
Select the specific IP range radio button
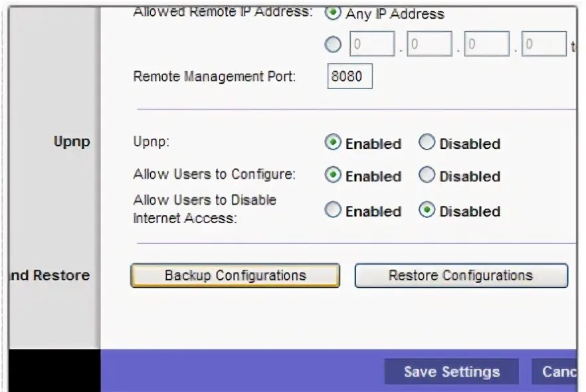[x=333, y=45]
